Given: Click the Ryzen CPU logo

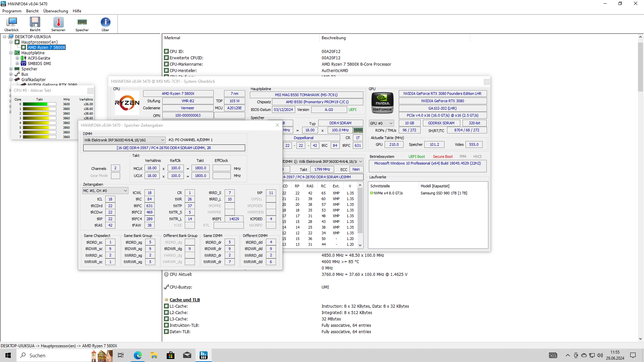Looking at the screenshot, I should coord(127,103).
